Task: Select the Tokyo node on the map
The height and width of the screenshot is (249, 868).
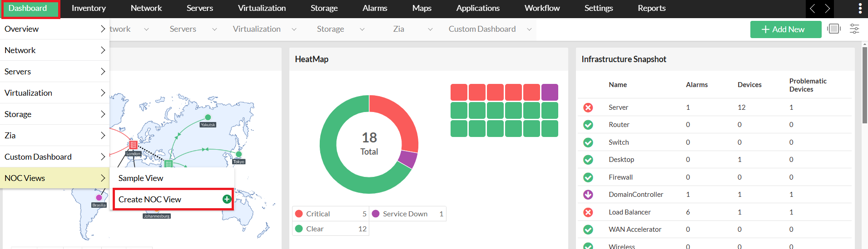Action: [x=239, y=155]
